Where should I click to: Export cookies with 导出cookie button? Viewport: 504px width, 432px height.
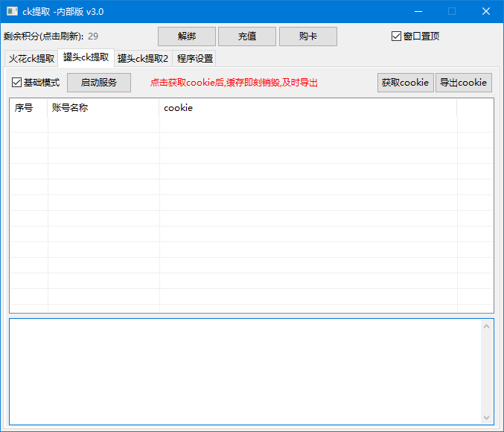(x=463, y=83)
